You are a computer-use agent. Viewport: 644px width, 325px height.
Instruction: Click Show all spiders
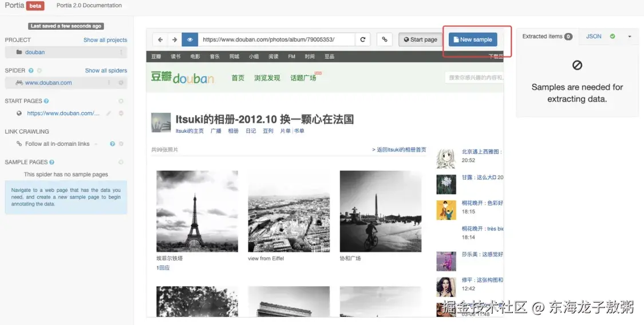[x=106, y=70]
